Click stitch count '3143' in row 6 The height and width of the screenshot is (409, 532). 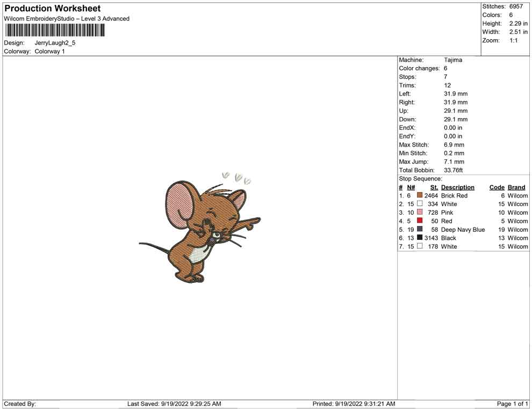pos(431,238)
